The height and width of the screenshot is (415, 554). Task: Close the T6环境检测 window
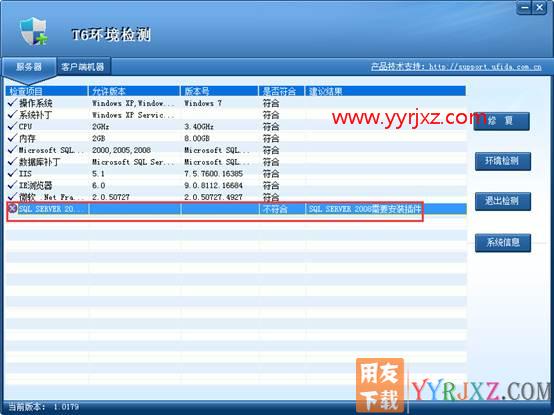(540, 7)
